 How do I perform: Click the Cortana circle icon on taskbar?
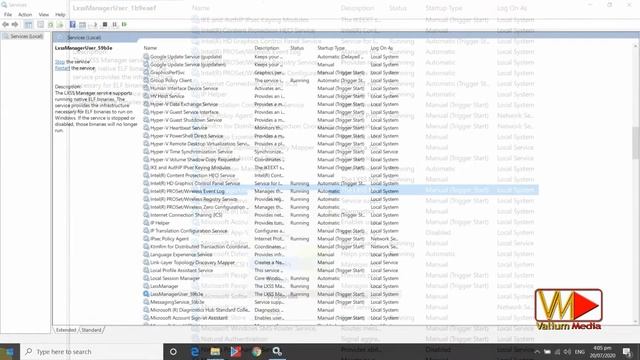(x=173, y=351)
